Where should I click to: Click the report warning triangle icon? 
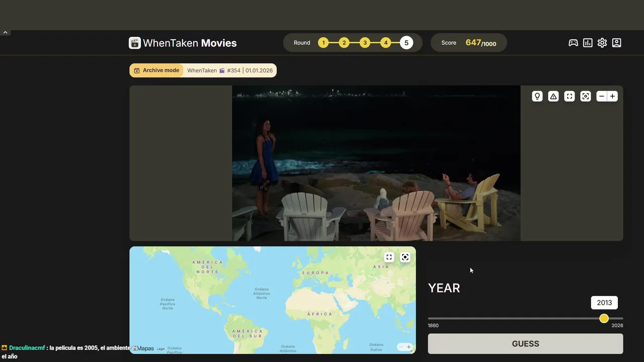[553, 96]
